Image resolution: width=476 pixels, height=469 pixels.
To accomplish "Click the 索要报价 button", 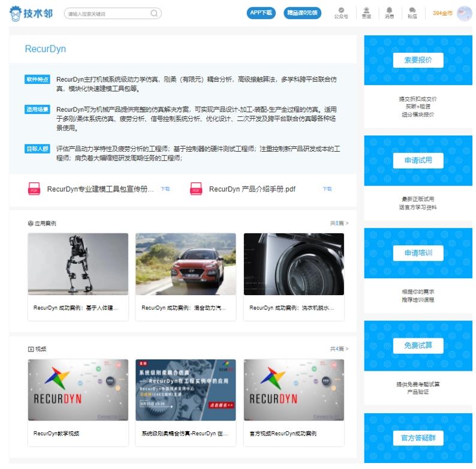I will [418, 60].
